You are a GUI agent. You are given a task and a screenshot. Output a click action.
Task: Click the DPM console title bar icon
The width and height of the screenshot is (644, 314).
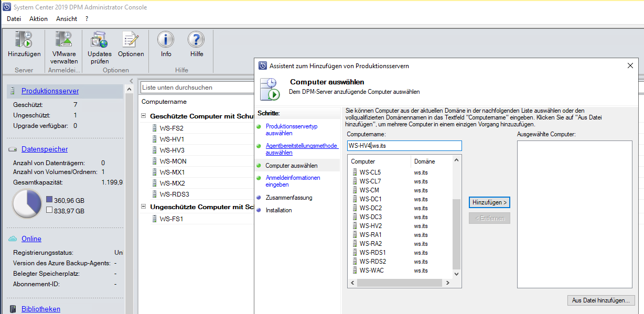click(6, 7)
